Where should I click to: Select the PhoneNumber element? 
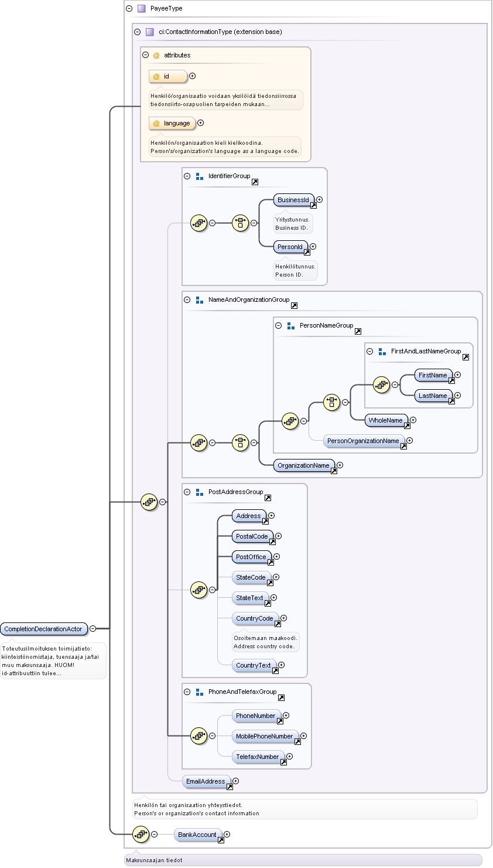coord(256,716)
